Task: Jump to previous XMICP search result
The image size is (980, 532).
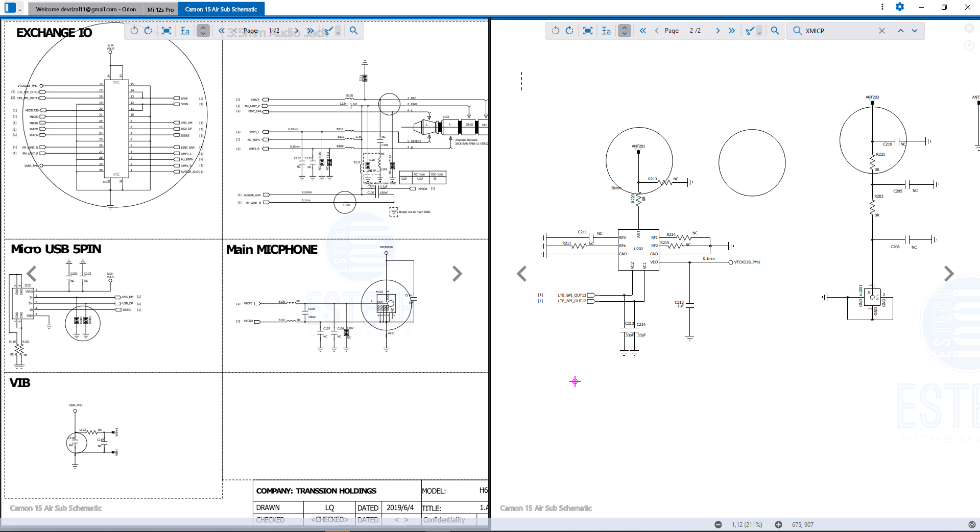Action: pos(901,31)
